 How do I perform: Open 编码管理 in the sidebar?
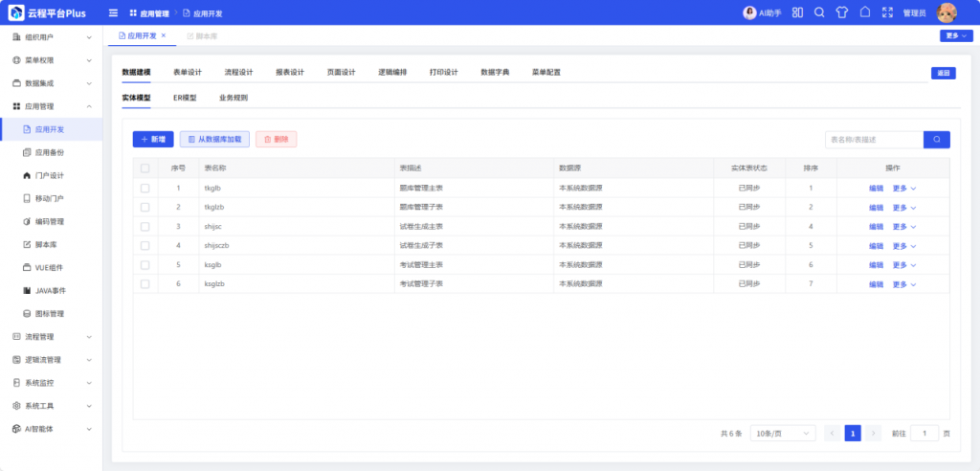click(x=50, y=221)
